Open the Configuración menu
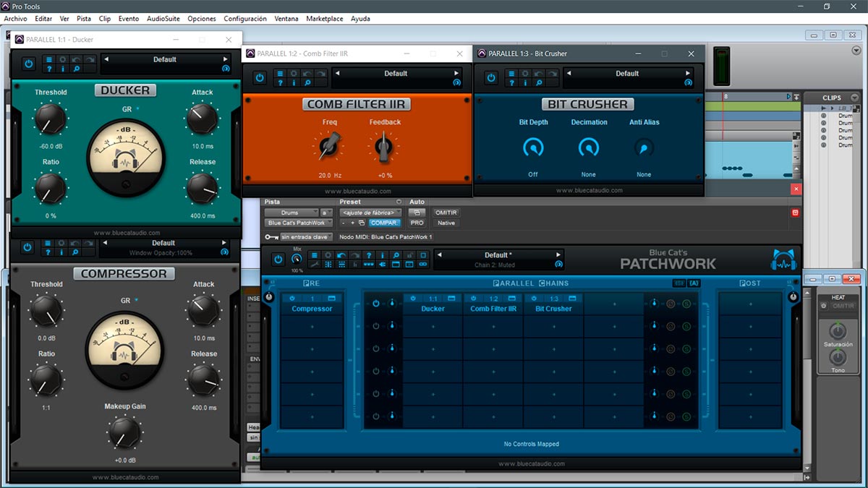 (x=245, y=19)
